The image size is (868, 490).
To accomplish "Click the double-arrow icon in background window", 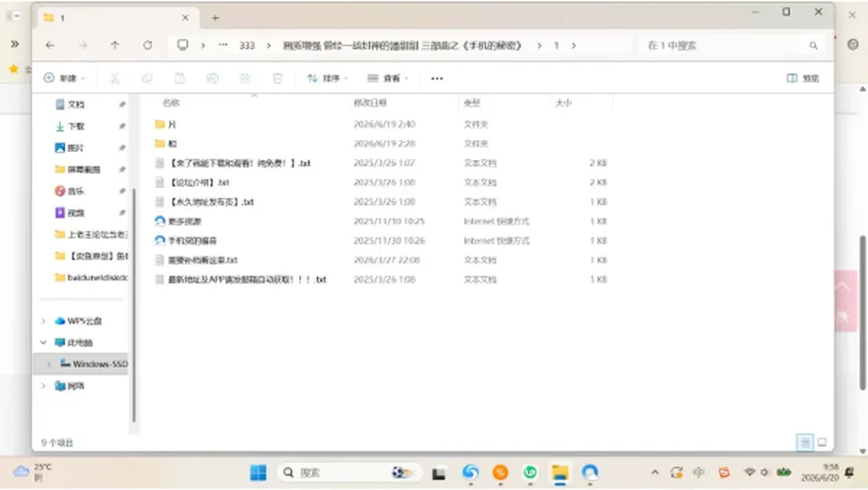I will click(15, 43).
